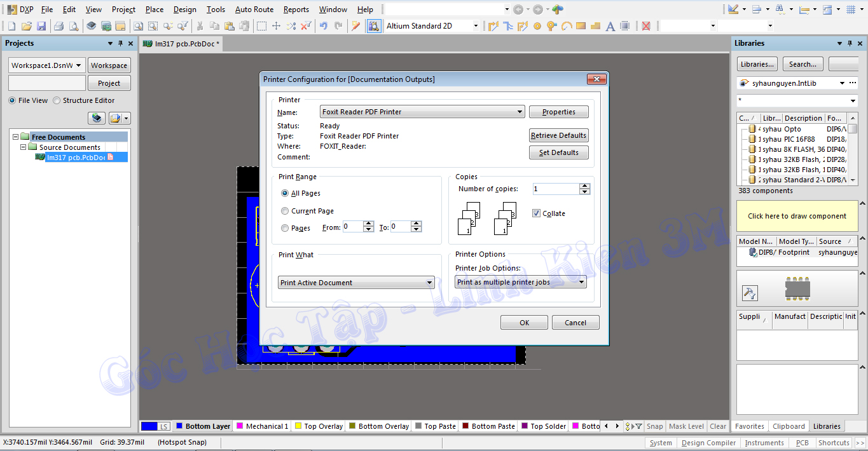The image size is (868, 451).
Task: Click the Top Overlay yellow layer swatch
Action: [x=298, y=426]
